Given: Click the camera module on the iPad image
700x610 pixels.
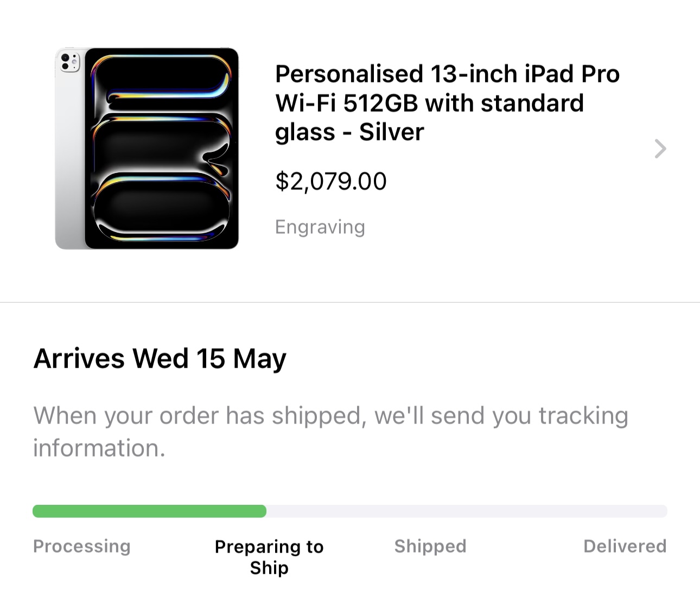Looking at the screenshot, I should [69, 62].
